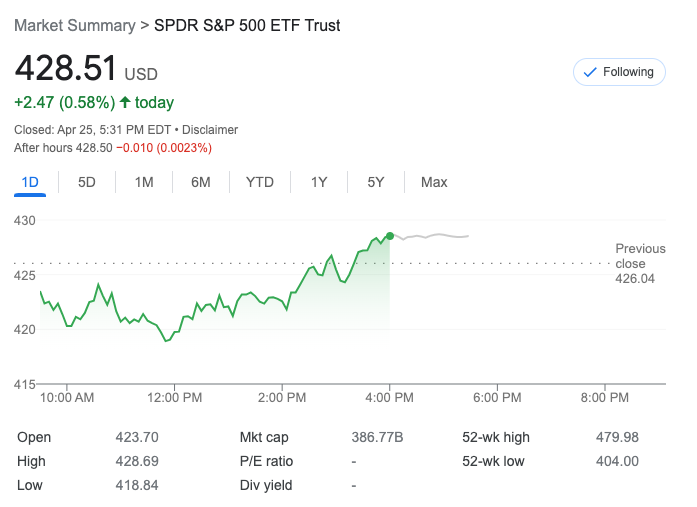Switch to the 5D tab
The width and height of the screenshot is (697, 507).
[x=87, y=182]
